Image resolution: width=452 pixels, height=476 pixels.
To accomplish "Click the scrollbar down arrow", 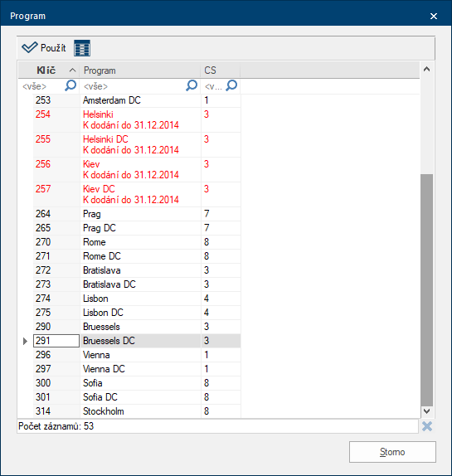I will [427, 411].
